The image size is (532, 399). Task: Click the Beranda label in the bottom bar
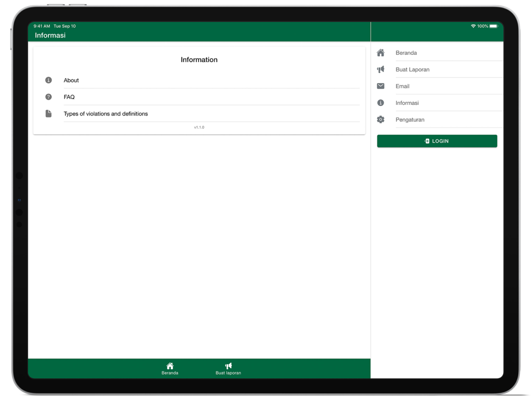(170, 373)
